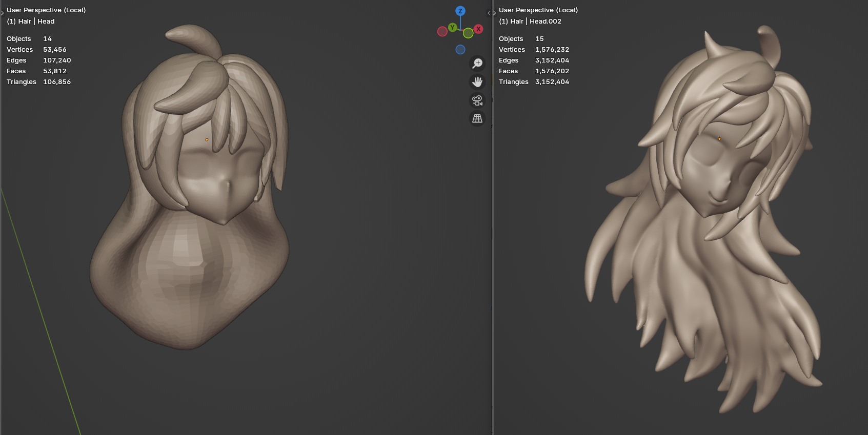This screenshot has width=868, height=435.
Task: Click Faces value '53,812'
Action: (x=55, y=71)
